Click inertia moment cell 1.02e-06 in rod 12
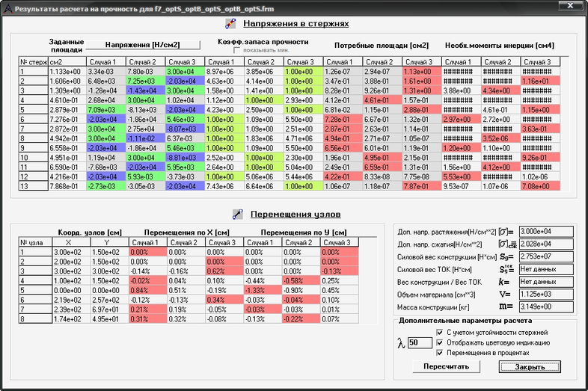This screenshot has height=391, width=588. 540,176
